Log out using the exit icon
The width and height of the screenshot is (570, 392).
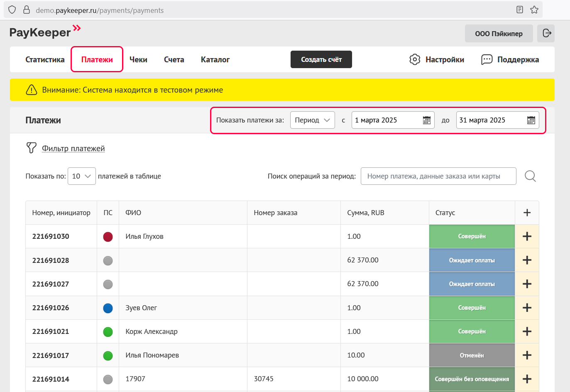coord(547,33)
